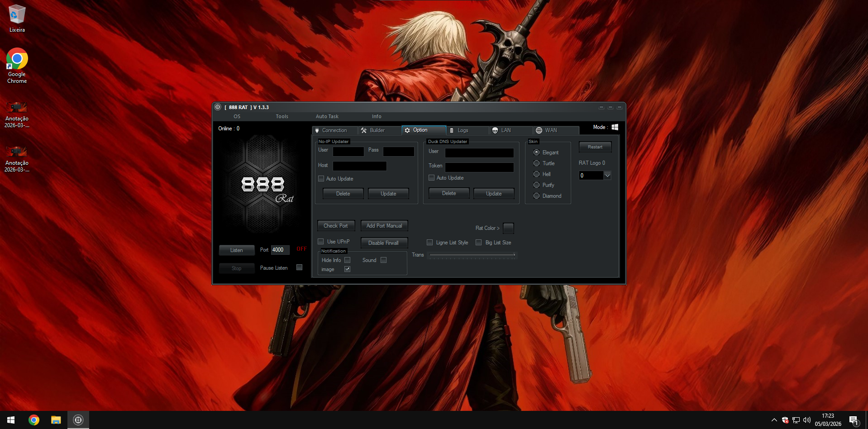Toggle the Use UPnP checkbox
The height and width of the screenshot is (429, 868).
tap(321, 242)
